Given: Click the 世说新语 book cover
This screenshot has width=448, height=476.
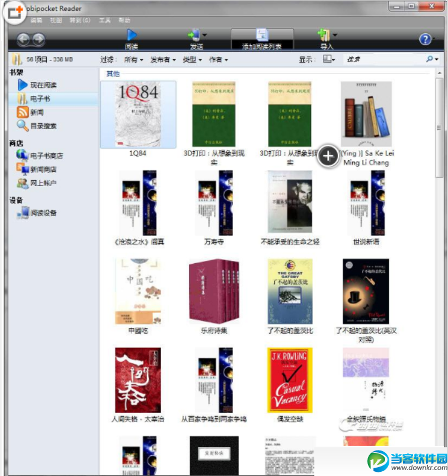Looking at the screenshot, I should pyautogui.click(x=366, y=203).
